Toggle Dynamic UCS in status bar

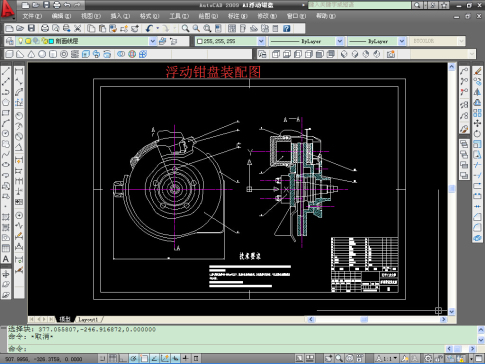point(165,359)
